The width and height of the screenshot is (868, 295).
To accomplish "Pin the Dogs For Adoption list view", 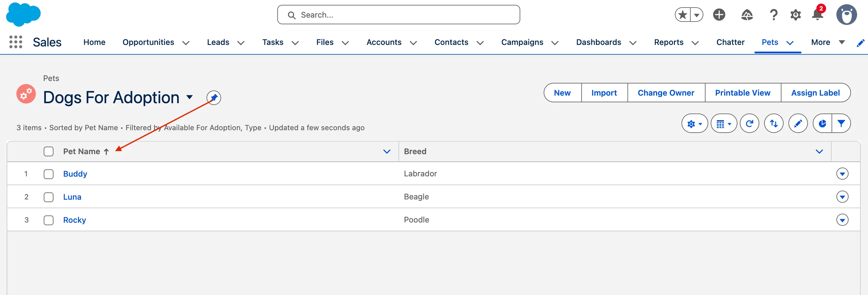I will [214, 98].
